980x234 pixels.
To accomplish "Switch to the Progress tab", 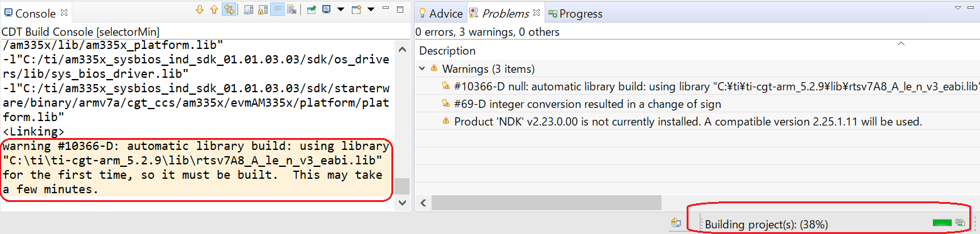I will pos(575,13).
